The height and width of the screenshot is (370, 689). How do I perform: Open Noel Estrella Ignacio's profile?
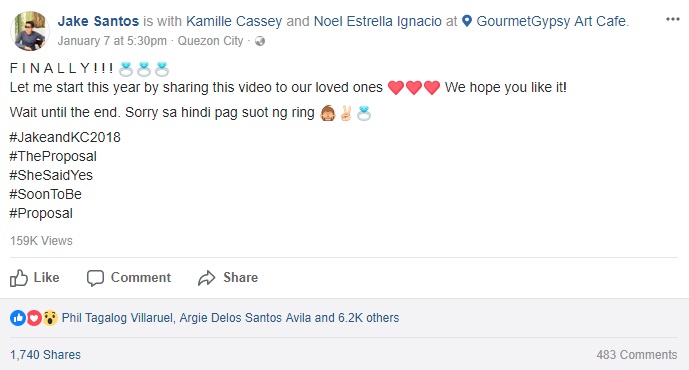tap(377, 21)
